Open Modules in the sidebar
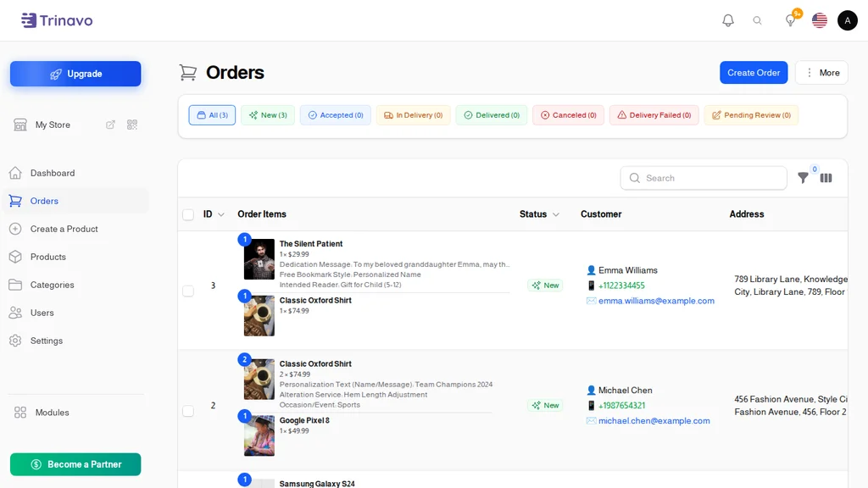The width and height of the screenshot is (868, 488). [75, 413]
